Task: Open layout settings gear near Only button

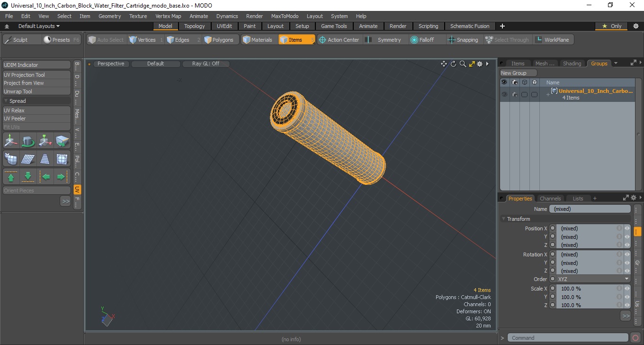Action: point(636,26)
